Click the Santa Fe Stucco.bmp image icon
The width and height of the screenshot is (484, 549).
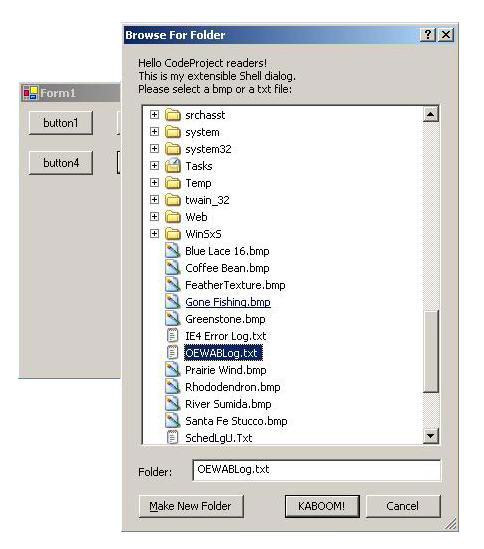click(x=173, y=421)
